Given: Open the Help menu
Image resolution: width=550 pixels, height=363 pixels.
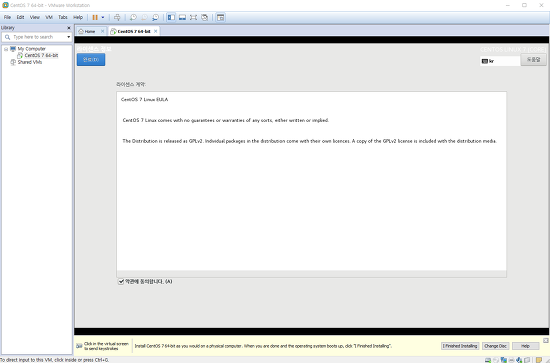Looking at the screenshot, I should (x=78, y=17).
